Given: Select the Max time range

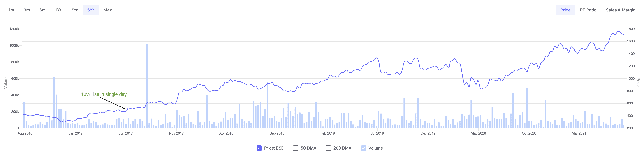Looking at the screenshot, I should (107, 10).
